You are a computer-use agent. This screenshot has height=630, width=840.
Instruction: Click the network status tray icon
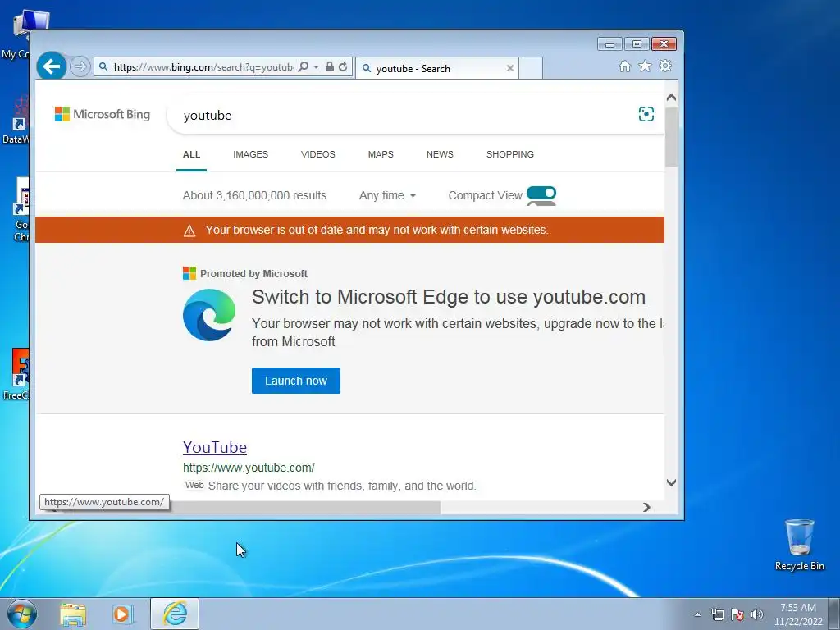(717, 614)
